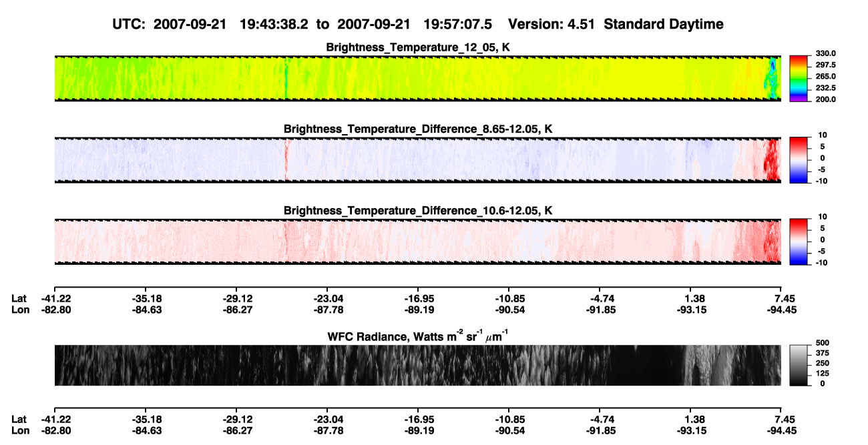Click the 8.65-12.05 temperature difference image strip
Image resolution: width=868 pixels, height=445 pixels.
[417, 159]
